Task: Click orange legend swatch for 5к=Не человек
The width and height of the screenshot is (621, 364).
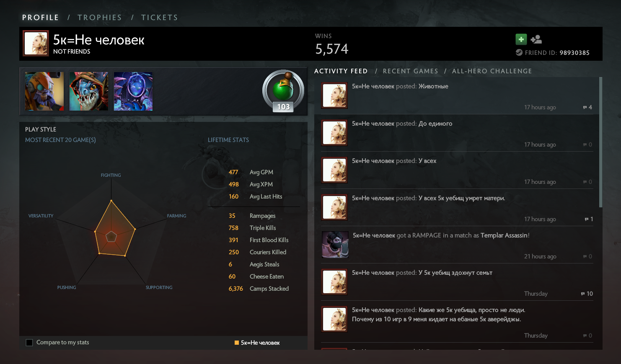Action: pyautogui.click(x=237, y=343)
